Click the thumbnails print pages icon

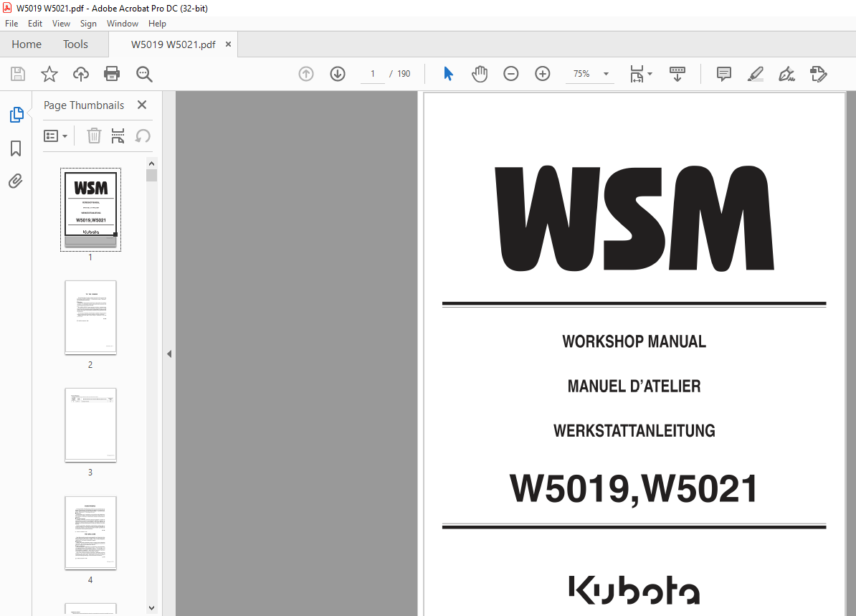118,136
